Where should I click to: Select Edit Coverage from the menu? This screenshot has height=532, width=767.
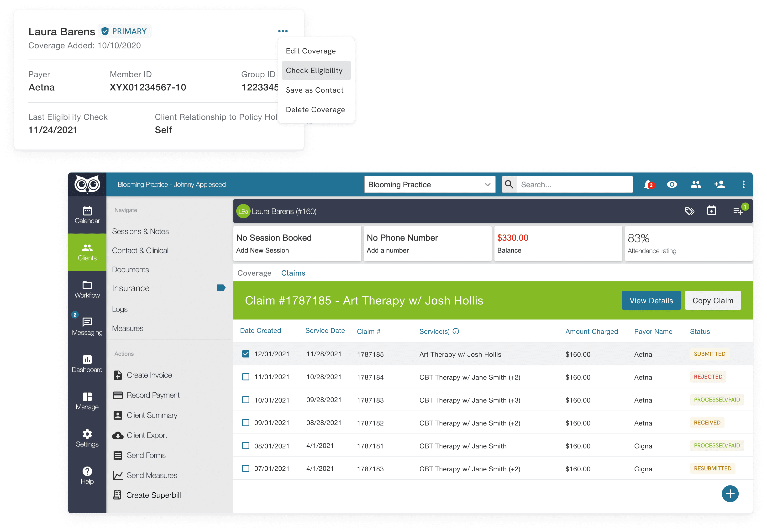coord(311,51)
